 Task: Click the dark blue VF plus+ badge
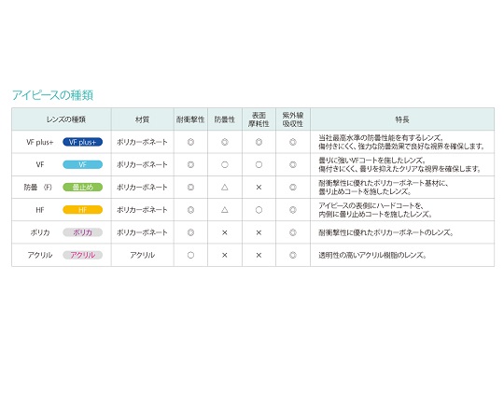point(83,142)
